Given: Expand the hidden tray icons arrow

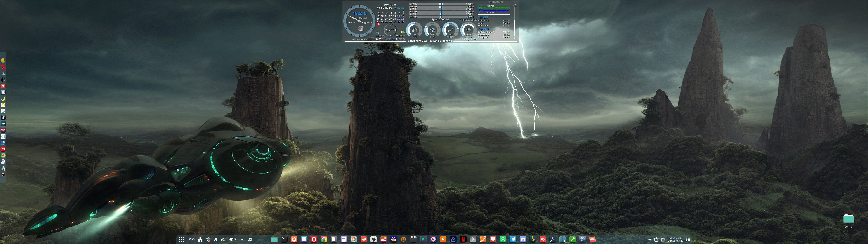Looking at the screenshot, I should click(x=242, y=240).
